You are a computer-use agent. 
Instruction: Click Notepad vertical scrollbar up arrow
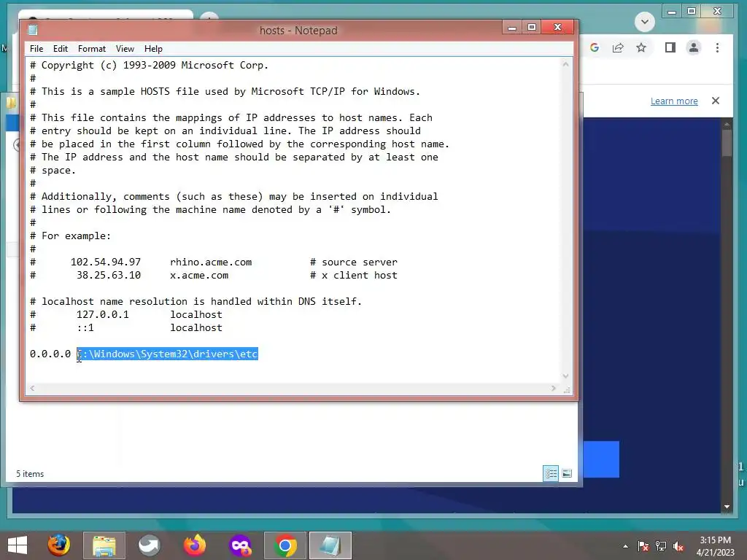point(566,64)
